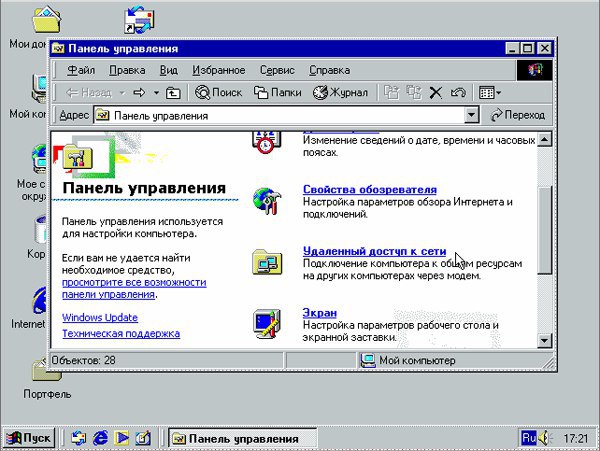This screenshot has height=451, width=600.
Task: Click the Панель управления taskbar button
Action: click(243, 438)
